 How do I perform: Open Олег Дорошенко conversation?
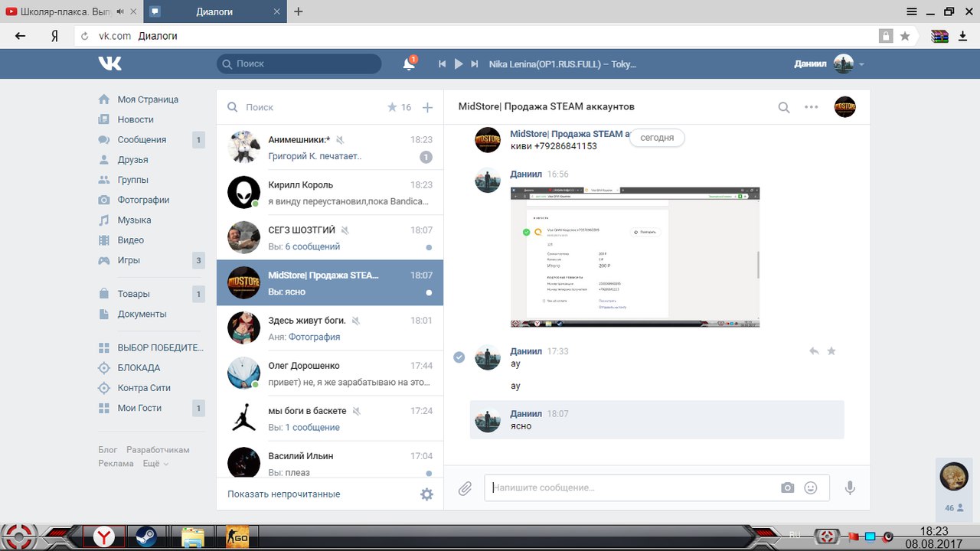(x=330, y=373)
